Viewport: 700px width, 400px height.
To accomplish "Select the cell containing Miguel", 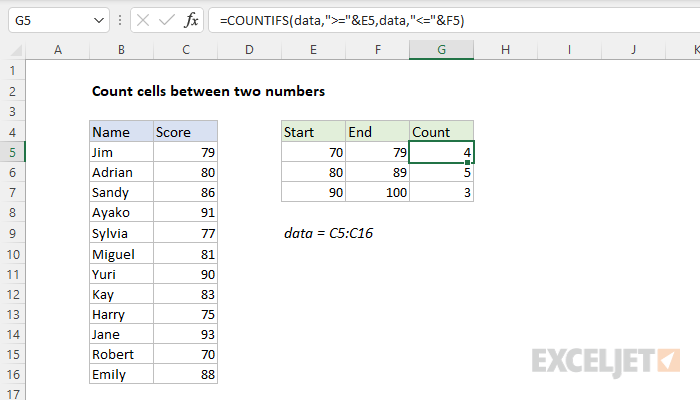I will tap(121, 254).
